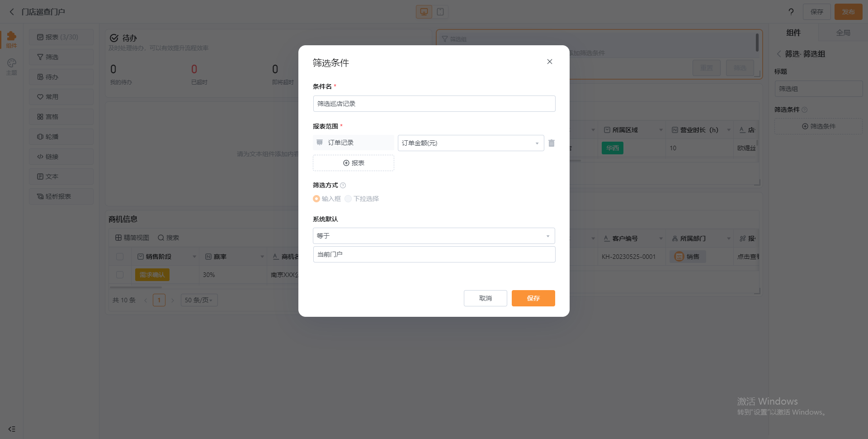
Task: Click the 订单记录 report entry
Action: pos(354,143)
